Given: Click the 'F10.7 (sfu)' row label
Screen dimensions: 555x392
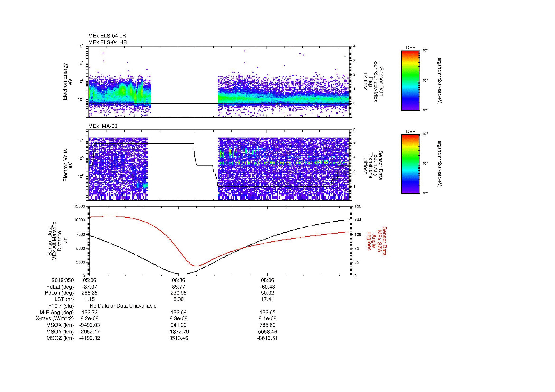Looking at the screenshot, I should (61, 306).
